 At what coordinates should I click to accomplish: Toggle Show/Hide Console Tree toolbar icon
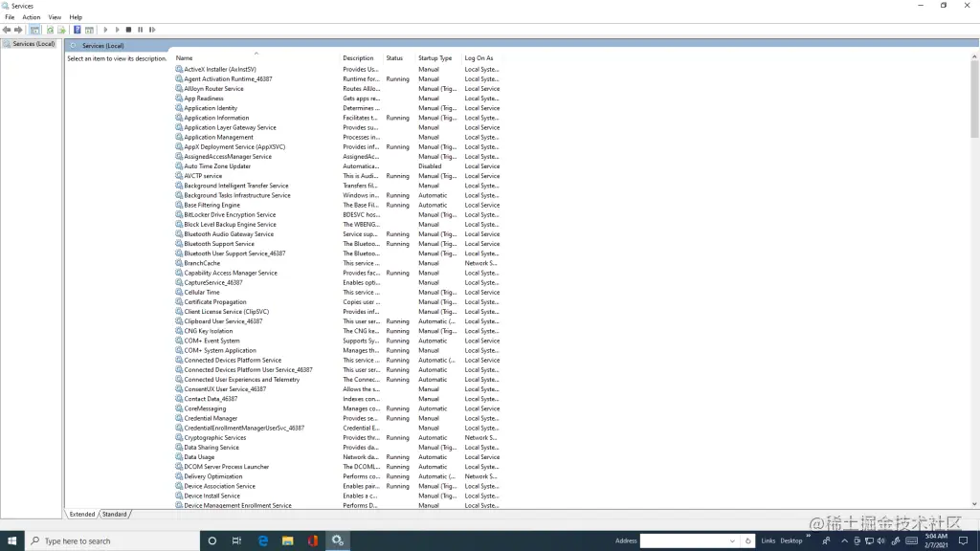pos(35,30)
